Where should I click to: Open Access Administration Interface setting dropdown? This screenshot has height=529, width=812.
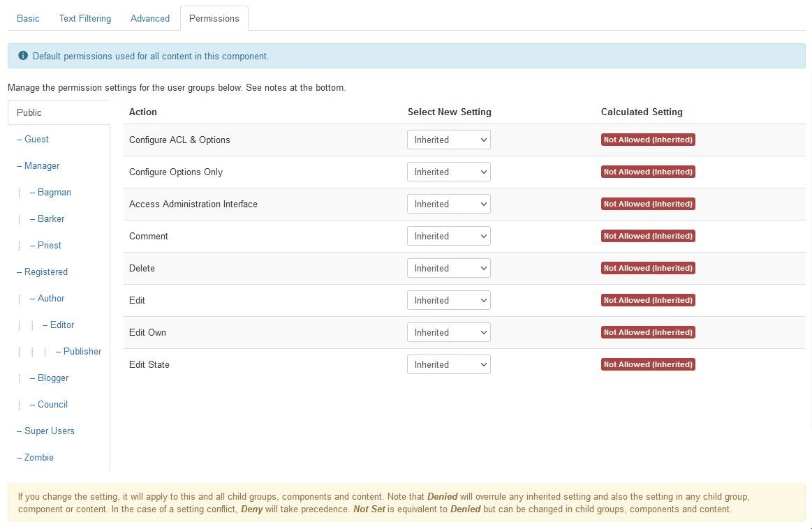click(448, 204)
